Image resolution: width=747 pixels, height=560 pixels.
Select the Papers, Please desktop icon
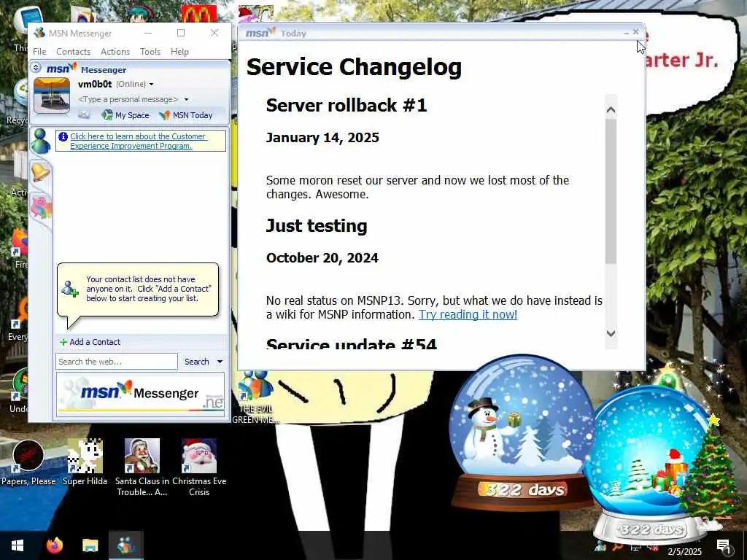click(x=28, y=463)
